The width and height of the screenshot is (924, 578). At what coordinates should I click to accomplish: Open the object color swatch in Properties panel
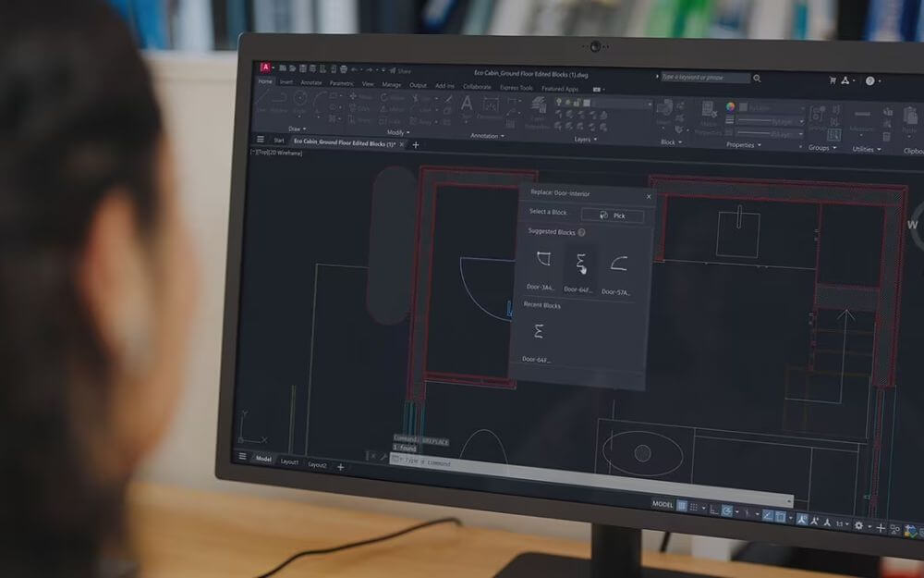tap(729, 105)
